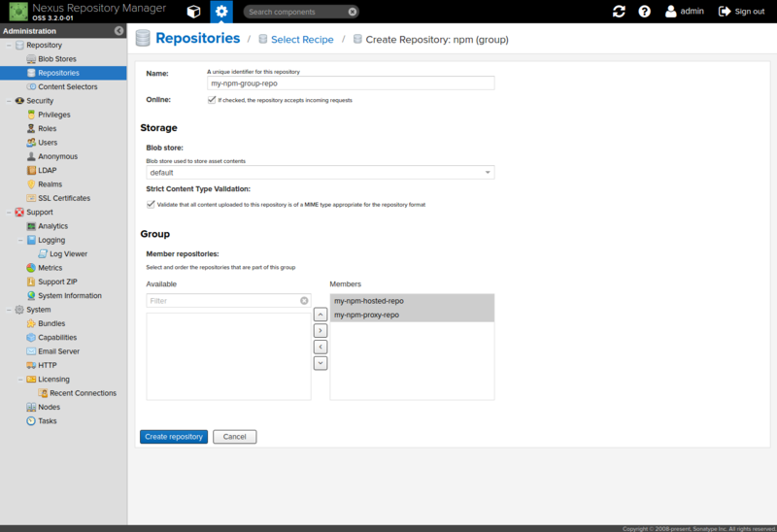Image resolution: width=777 pixels, height=532 pixels.
Task: Open the Administration gear icon
Action: coord(221,12)
